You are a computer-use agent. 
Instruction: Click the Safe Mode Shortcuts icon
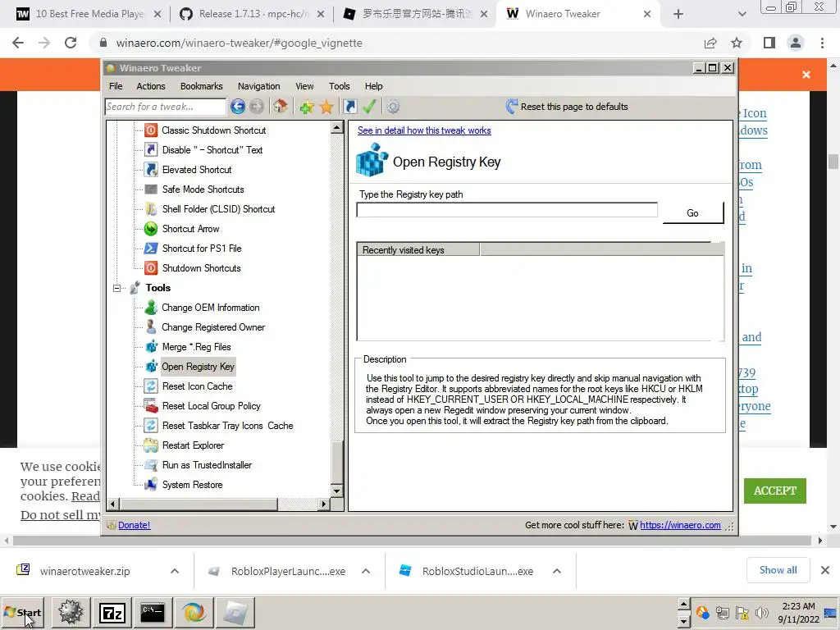151,189
